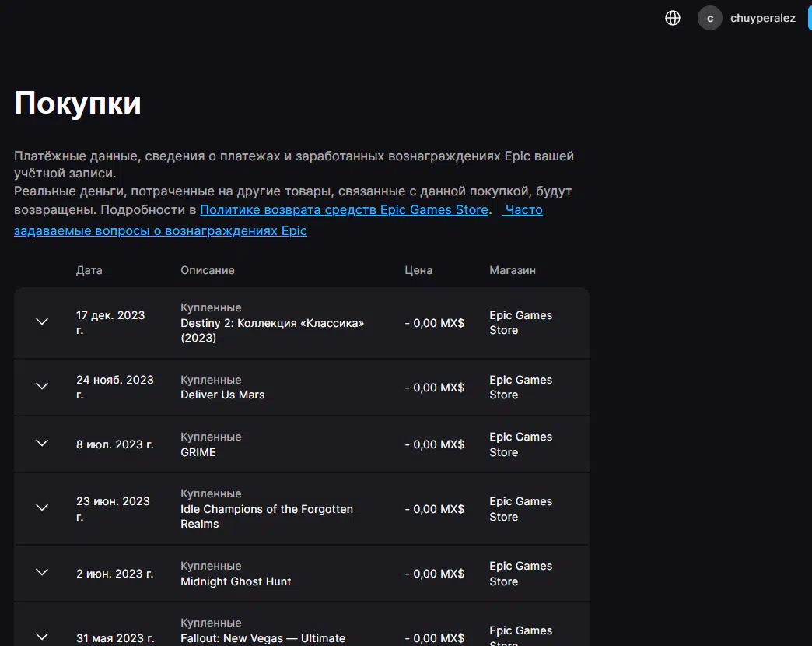Open the chuyperalez account menu
The height and width of the screenshot is (646, 812).
tap(762, 18)
